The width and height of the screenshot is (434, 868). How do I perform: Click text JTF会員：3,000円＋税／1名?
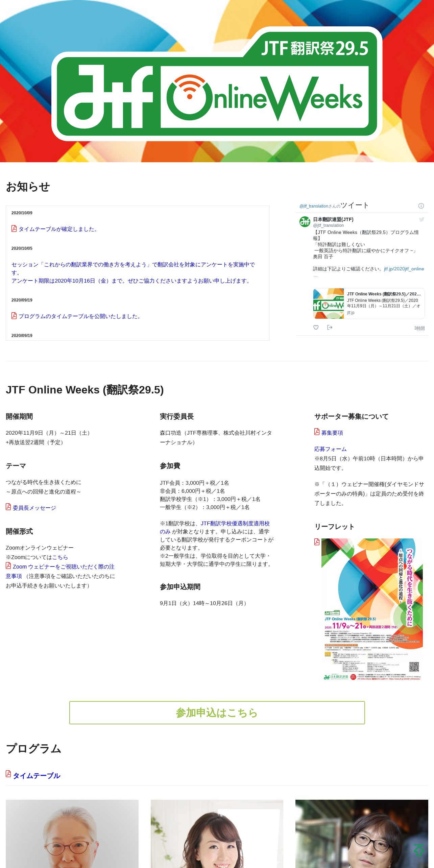[x=194, y=483]
